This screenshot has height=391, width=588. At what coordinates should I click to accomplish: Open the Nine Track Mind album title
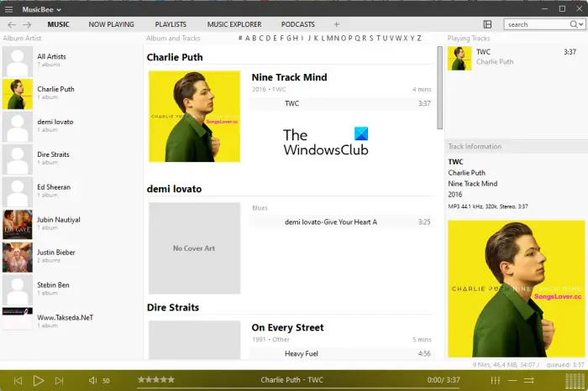289,77
